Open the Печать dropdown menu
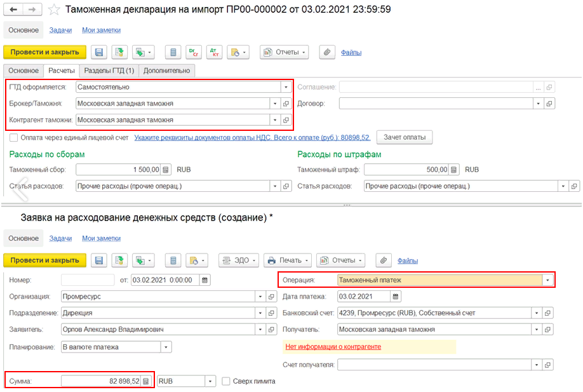Screen dimensions: 583x392 288,260
